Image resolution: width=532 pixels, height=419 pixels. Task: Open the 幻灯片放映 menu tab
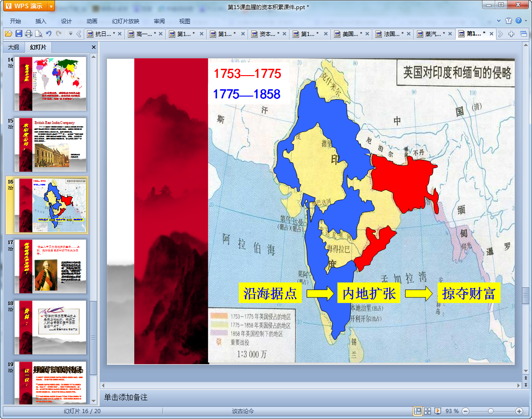point(126,21)
